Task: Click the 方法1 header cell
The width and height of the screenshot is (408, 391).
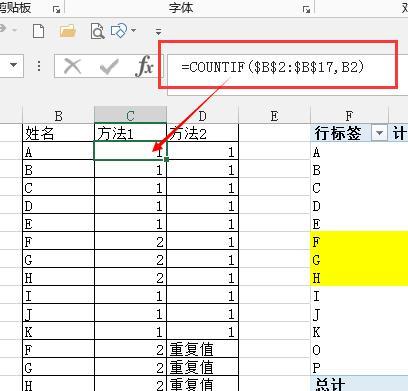Action: pyautogui.click(x=130, y=133)
